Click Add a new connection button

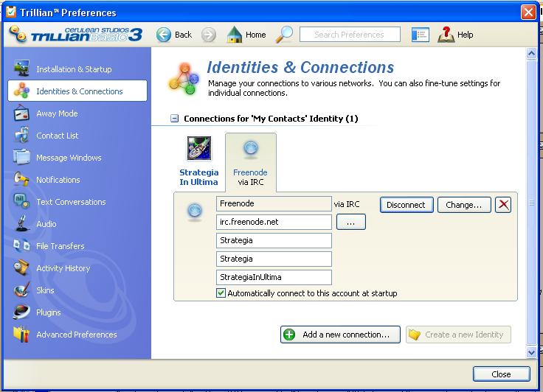click(x=340, y=335)
